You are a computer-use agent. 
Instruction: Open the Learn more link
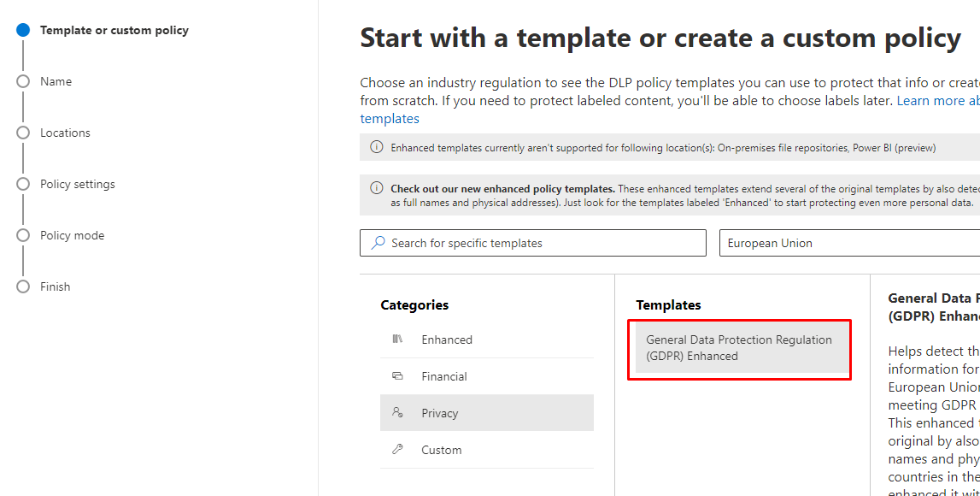(x=937, y=101)
